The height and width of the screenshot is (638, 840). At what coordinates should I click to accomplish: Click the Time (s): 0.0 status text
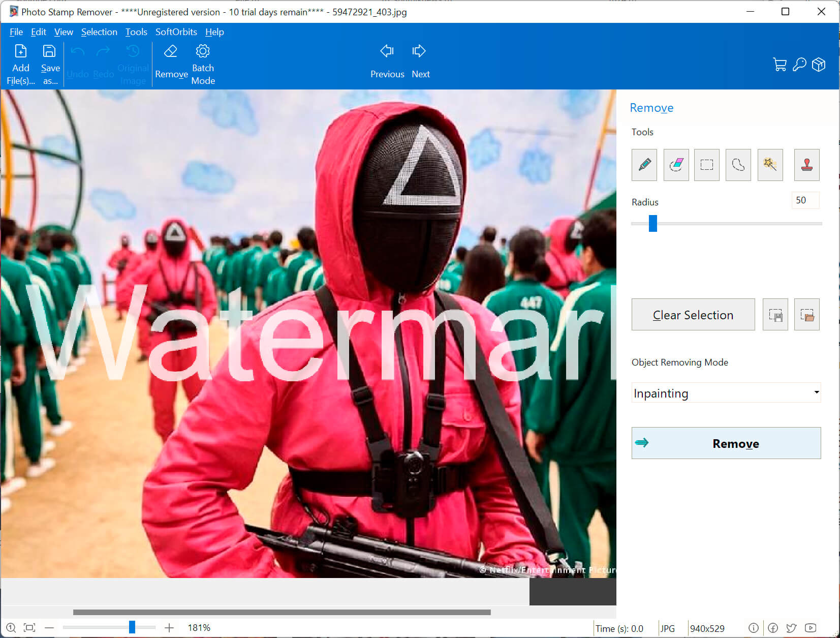[x=619, y=629]
